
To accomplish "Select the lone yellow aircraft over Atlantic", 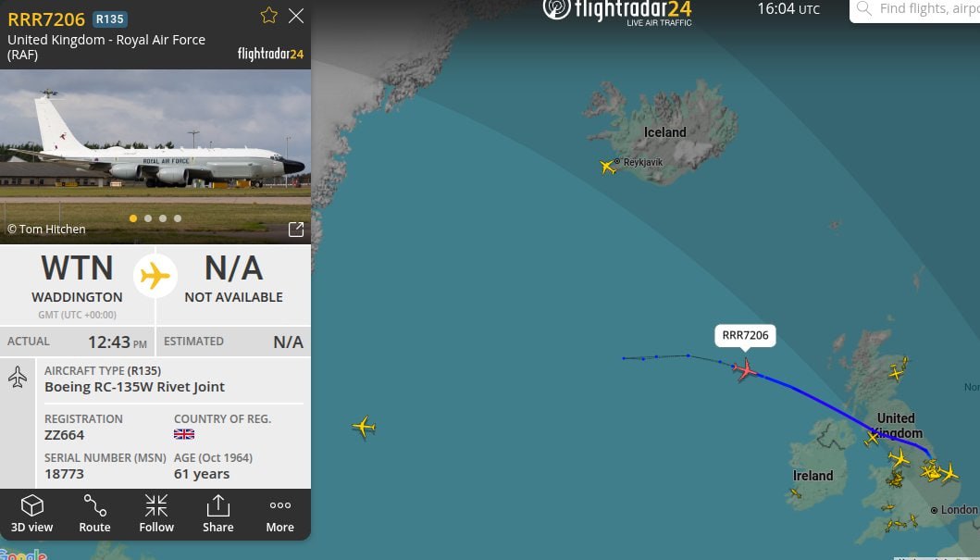I will click(364, 427).
